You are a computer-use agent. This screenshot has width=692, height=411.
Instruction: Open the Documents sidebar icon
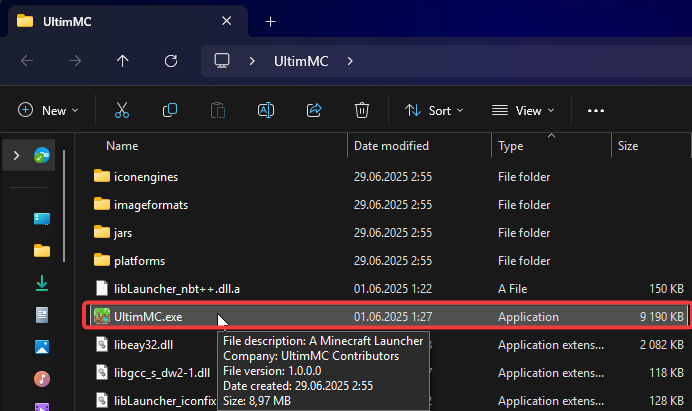[42, 315]
